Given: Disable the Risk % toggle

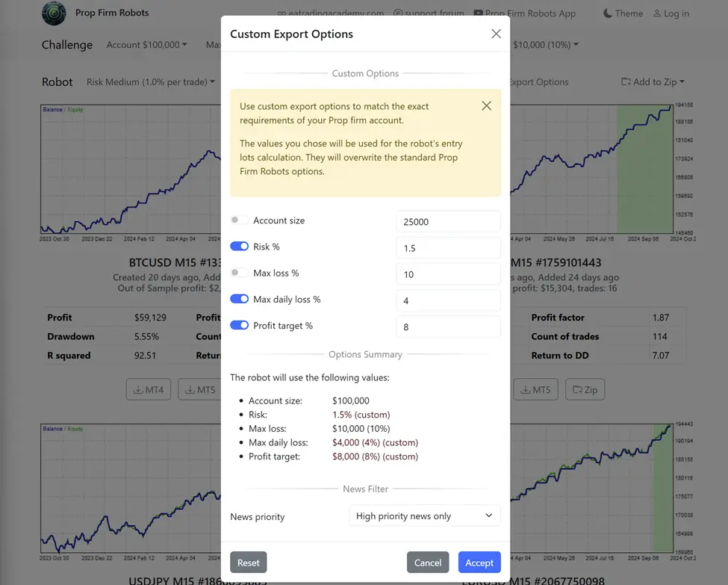Looking at the screenshot, I should 239,247.
